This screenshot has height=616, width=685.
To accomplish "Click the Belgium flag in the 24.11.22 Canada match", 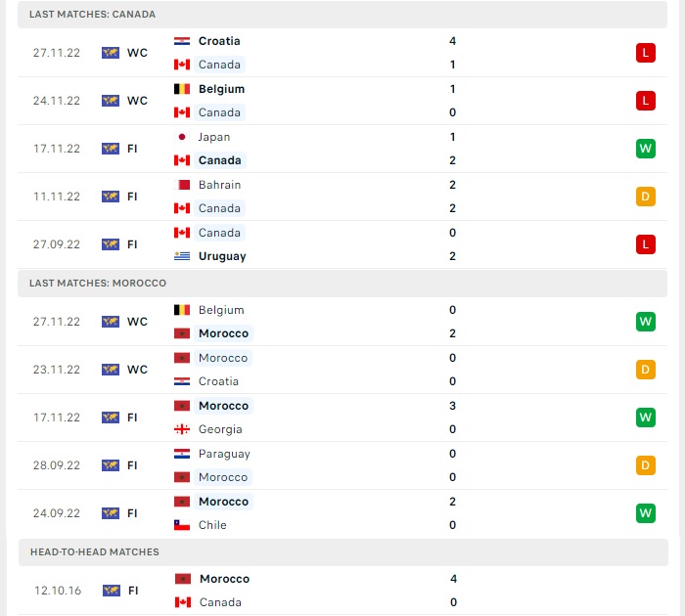I will point(182,89).
